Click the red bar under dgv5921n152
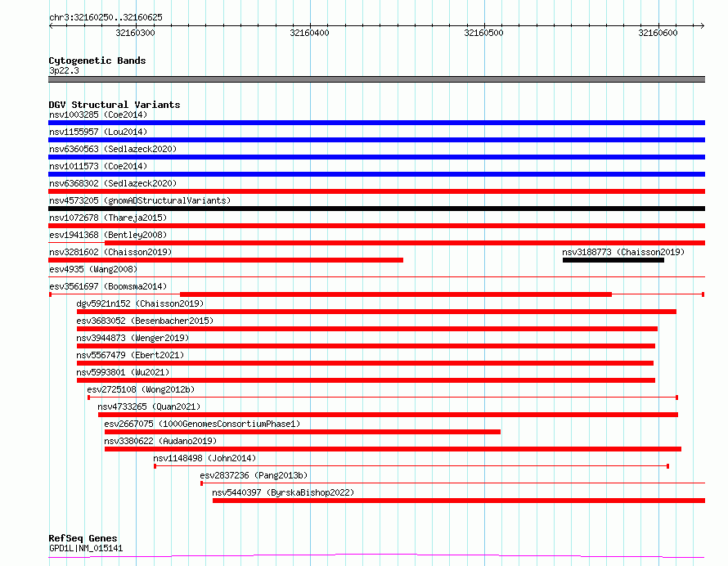Image resolution: width=728 pixels, height=566 pixels. coord(376,312)
